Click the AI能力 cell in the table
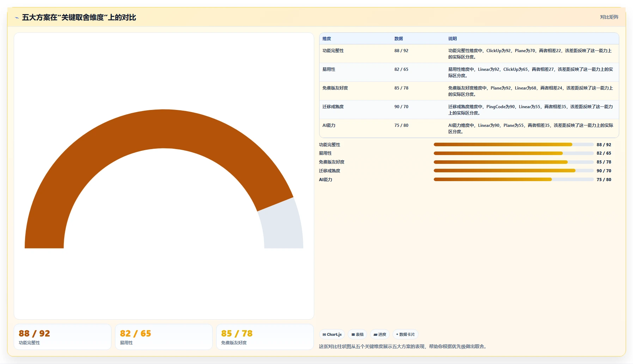 tap(329, 125)
